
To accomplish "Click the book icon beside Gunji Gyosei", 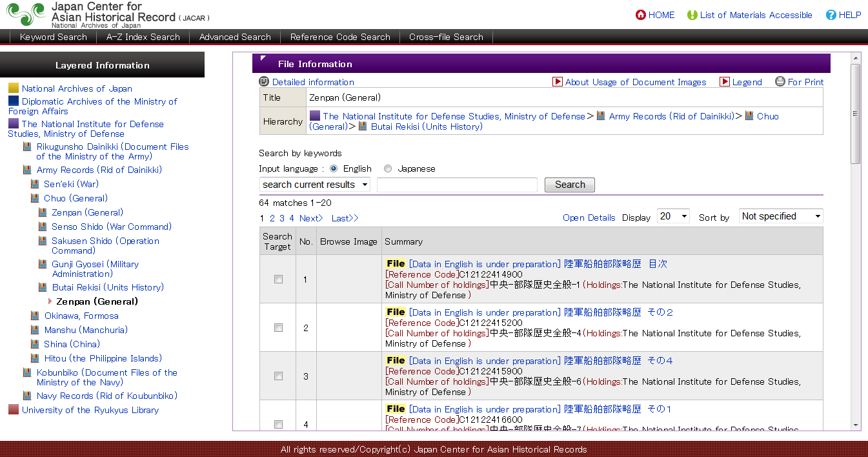I will (x=43, y=264).
